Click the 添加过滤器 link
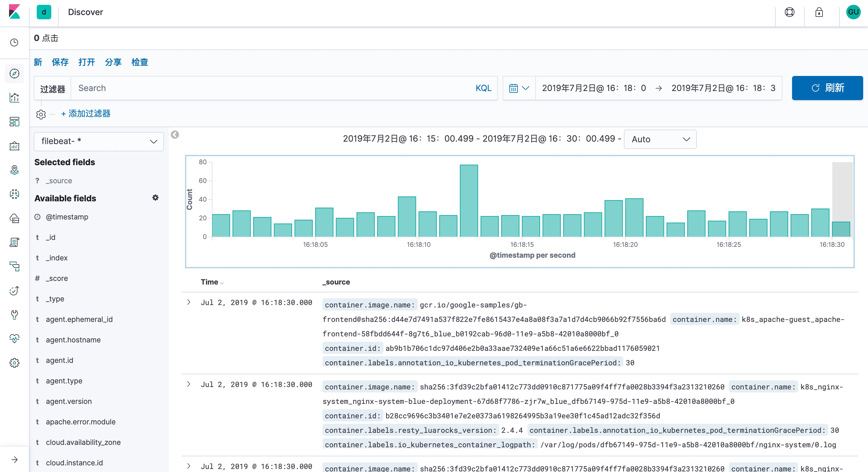The width and height of the screenshot is (868, 472). 86,114
